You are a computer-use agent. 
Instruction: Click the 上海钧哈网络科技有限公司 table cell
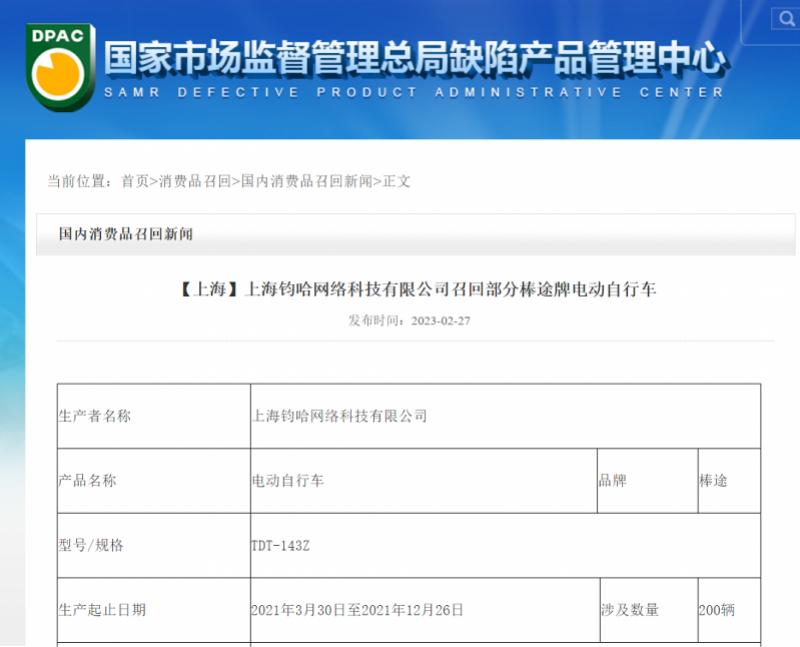pos(505,416)
